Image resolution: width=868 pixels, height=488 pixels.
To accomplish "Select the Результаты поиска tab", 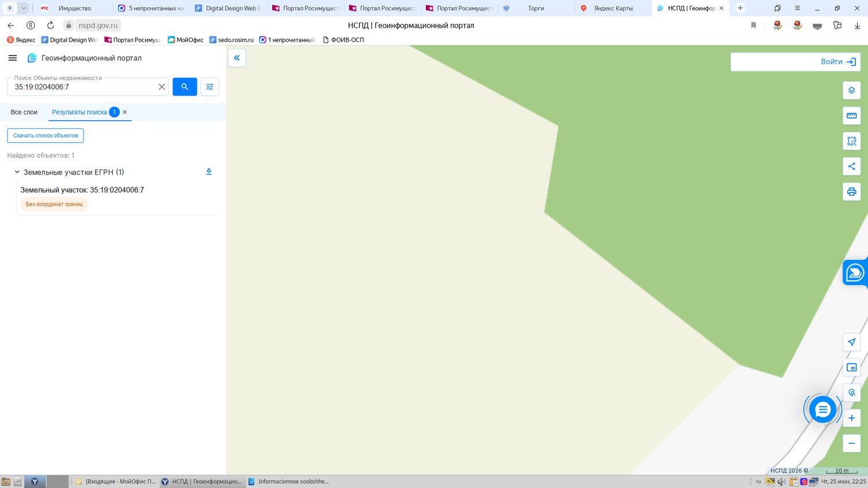I will pyautogui.click(x=80, y=112).
